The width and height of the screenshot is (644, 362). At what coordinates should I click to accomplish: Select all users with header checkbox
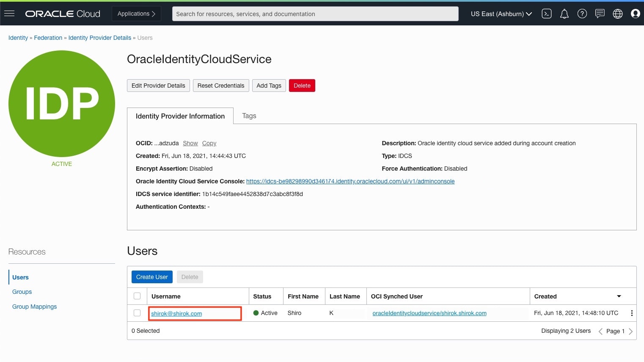point(137,296)
